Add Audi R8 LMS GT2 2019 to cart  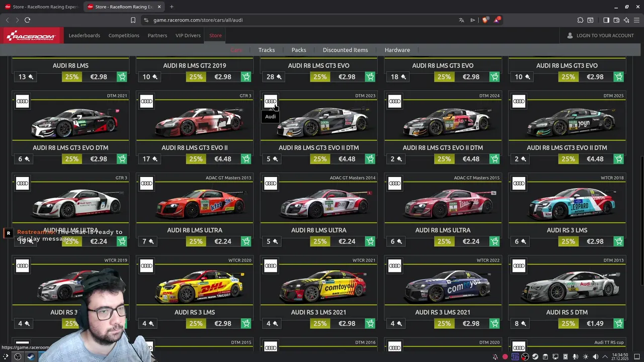[x=246, y=77]
